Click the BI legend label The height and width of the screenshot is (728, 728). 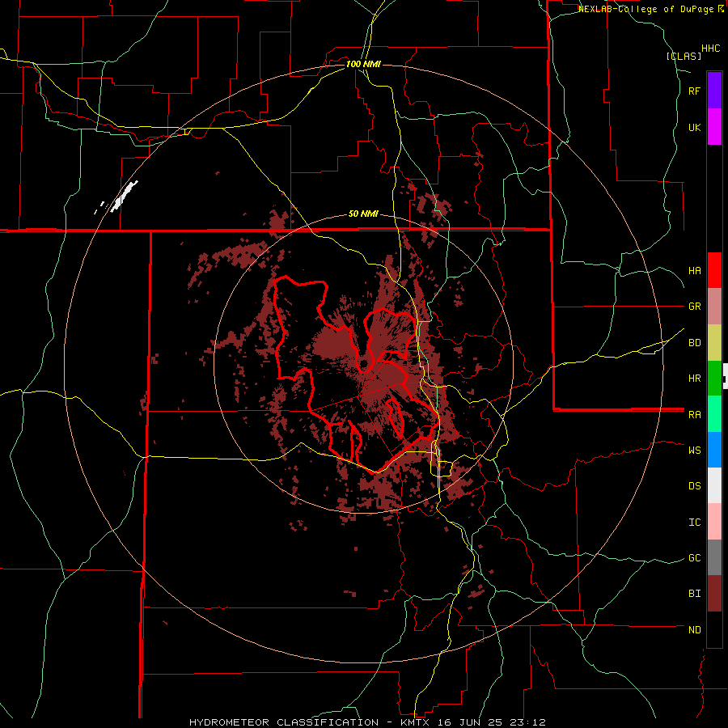pos(694,594)
